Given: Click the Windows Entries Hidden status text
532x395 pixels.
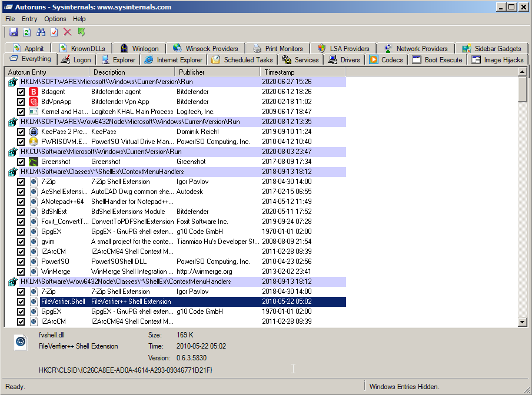Looking at the screenshot, I should pyautogui.click(x=404, y=387).
